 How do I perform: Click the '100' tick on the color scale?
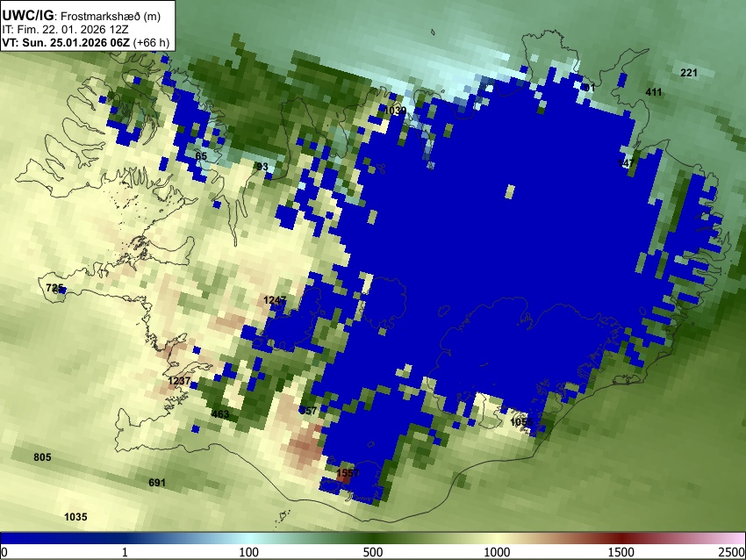coord(248,552)
